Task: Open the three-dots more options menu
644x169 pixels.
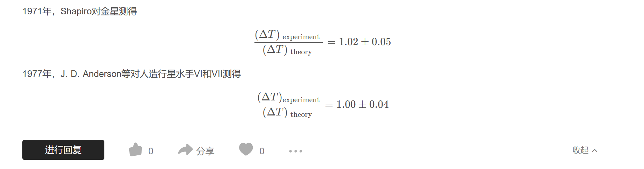Action: [295, 151]
